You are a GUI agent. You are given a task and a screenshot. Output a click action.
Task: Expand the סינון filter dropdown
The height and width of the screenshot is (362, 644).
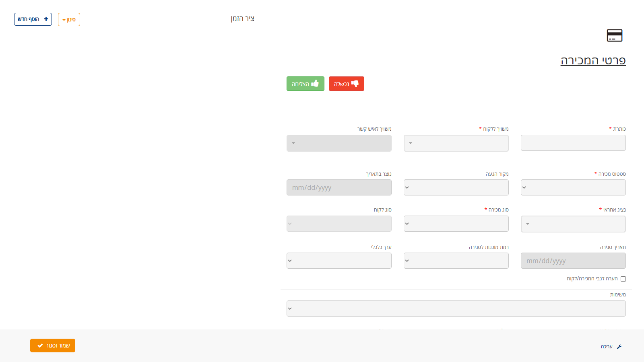pos(69,19)
